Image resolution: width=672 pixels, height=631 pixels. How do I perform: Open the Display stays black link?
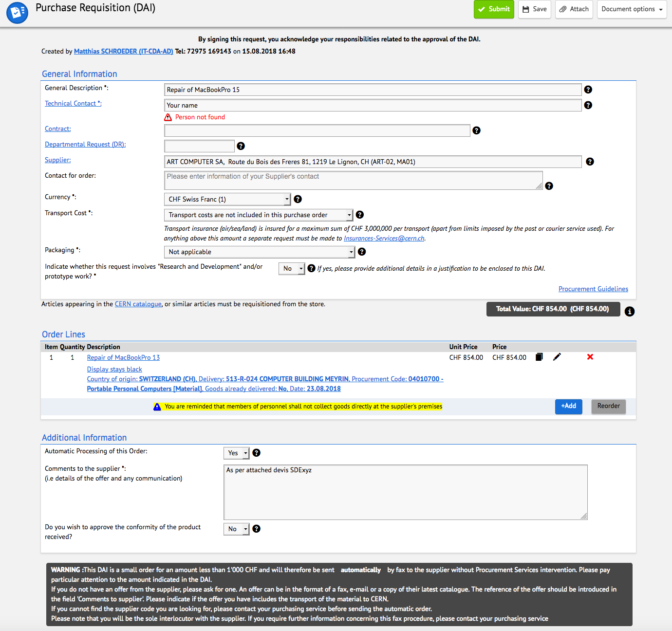pyautogui.click(x=114, y=369)
